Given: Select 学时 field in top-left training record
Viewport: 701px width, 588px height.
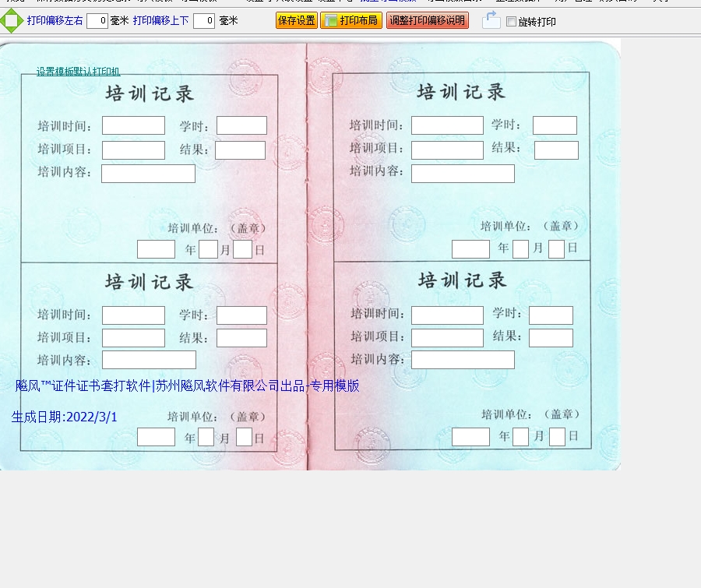Looking at the screenshot, I should click(x=241, y=125).
